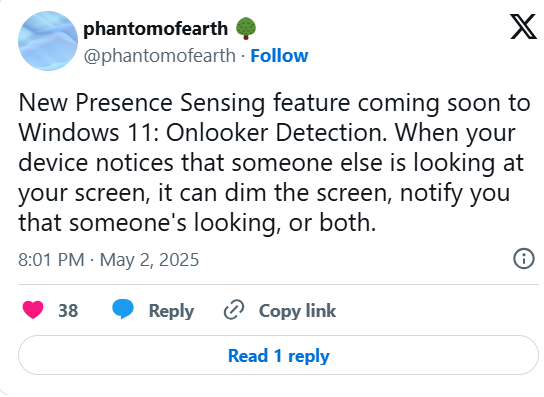Click the blue reply speech bubble icon
The width and height of the screenshot is (544, 397).
coord(123,309)
